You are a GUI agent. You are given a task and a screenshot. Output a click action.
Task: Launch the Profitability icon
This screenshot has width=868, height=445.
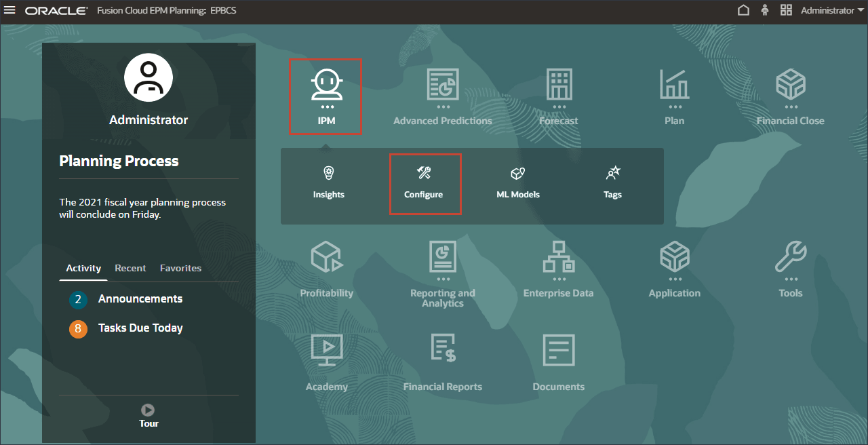click(327, 258)
